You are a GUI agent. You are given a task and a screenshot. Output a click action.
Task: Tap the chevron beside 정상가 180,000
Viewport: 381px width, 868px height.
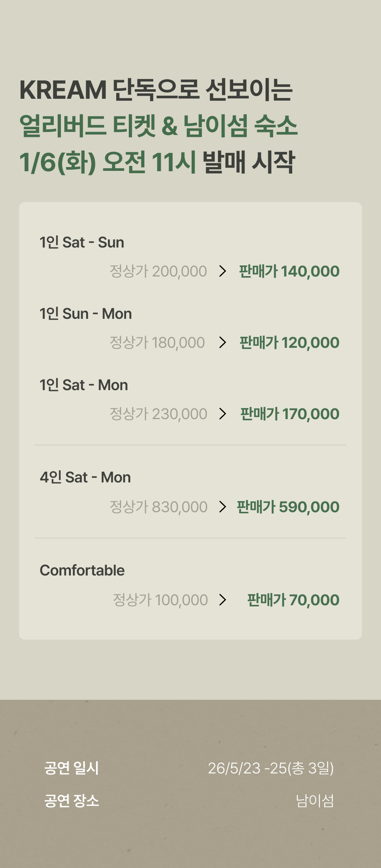223,342
